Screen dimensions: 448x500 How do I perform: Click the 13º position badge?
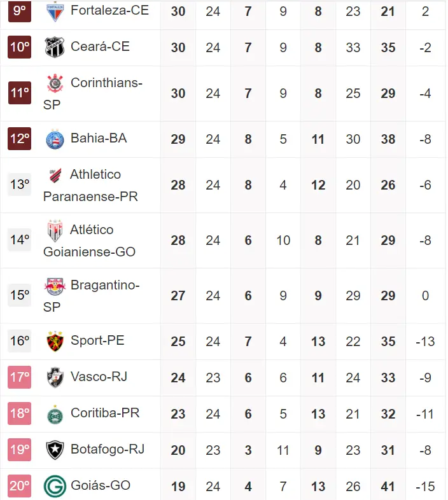(20, 184)
